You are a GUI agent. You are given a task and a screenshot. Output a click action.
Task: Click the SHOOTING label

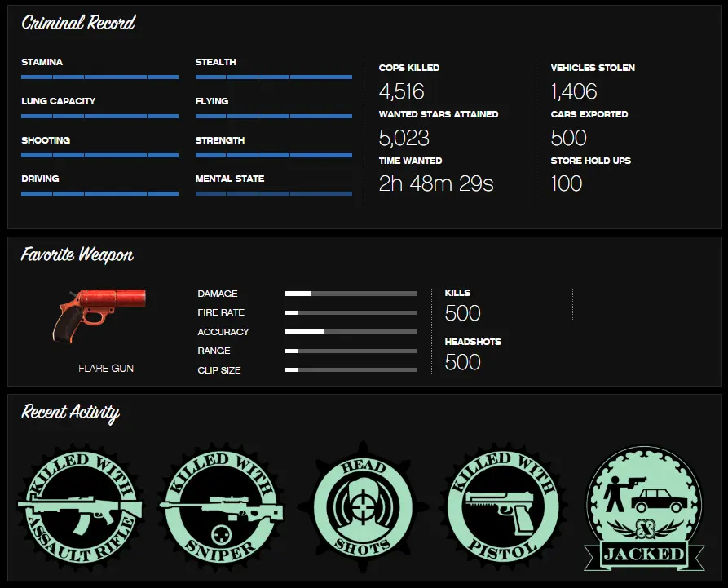tap(46, 140)
